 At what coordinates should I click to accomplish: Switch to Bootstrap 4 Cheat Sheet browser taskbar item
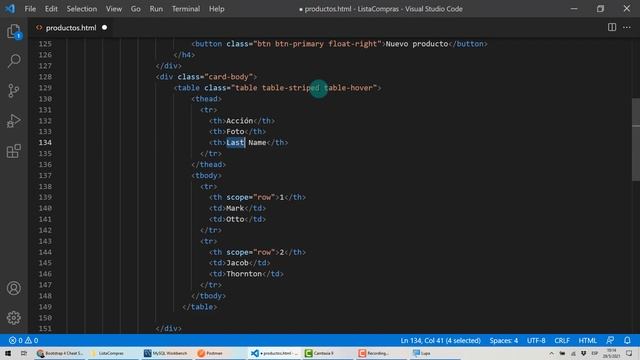click(x=60, y=353)
